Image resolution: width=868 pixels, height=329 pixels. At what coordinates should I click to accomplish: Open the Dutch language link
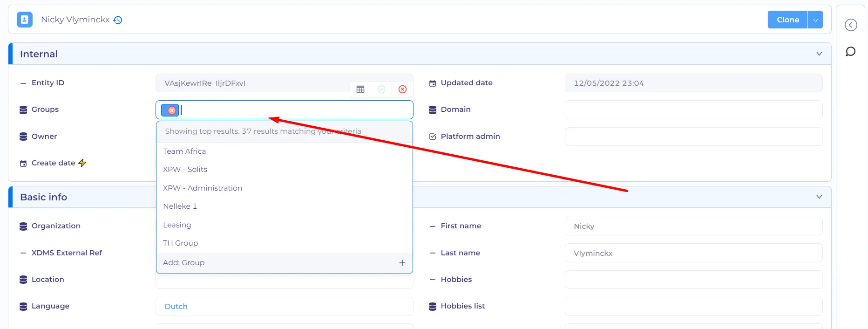176,307
